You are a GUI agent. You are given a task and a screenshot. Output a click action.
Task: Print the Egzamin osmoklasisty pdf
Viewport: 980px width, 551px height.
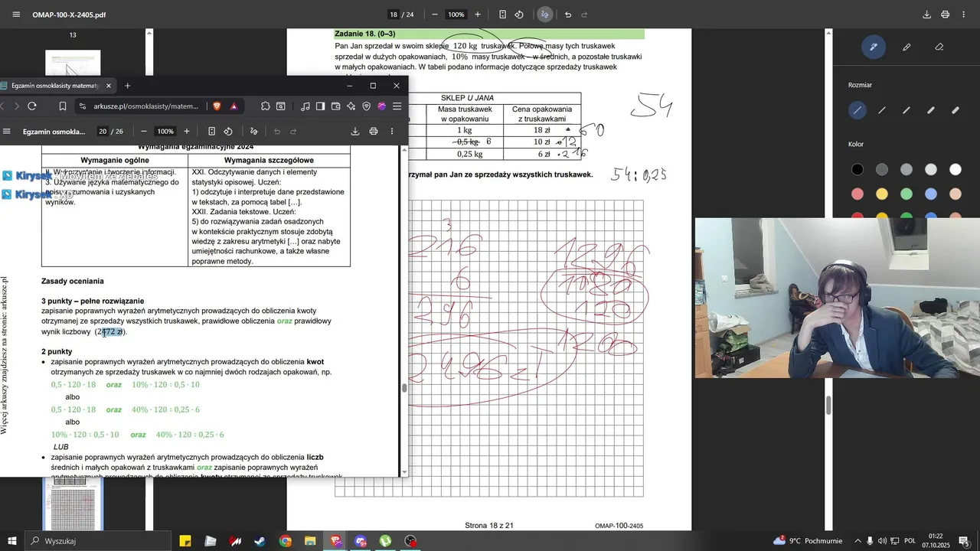(x=374, y=132)
